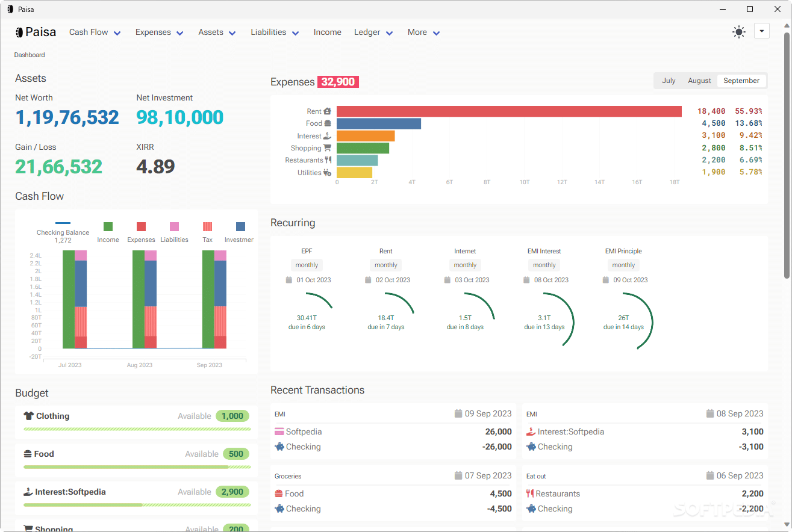Viewport: 792px width, 532px height.
Task: Click the Net Worth value 1,19,76,532
Action: (67, 117)
